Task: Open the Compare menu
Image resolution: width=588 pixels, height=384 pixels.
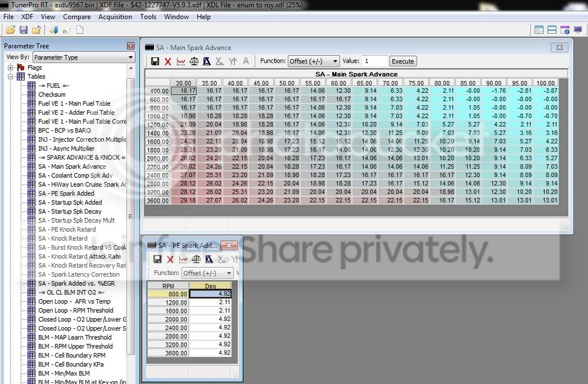Action: (x=76, y=17)
